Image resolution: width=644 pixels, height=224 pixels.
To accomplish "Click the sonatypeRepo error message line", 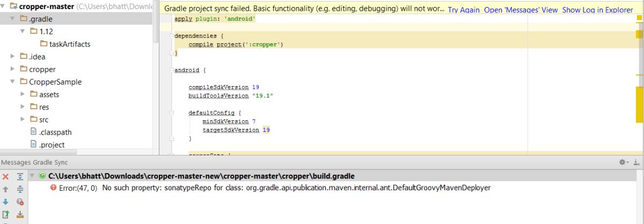I will [x=296, y=188].
